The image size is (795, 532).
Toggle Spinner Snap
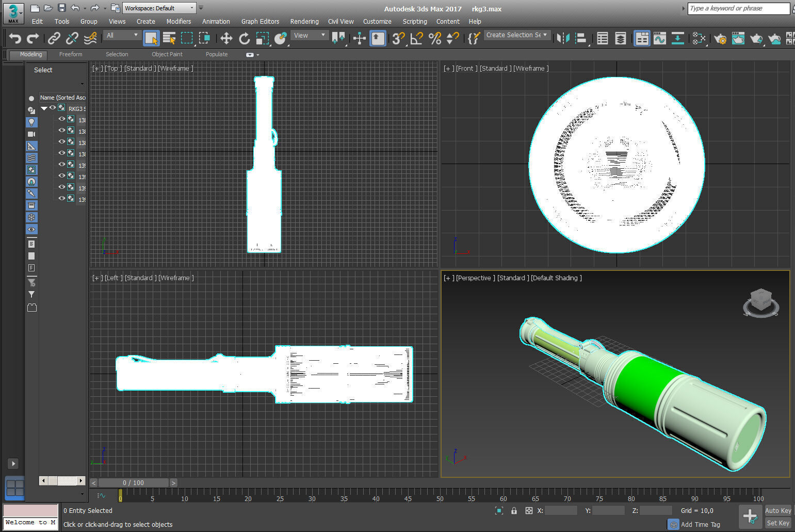point(452,38)
